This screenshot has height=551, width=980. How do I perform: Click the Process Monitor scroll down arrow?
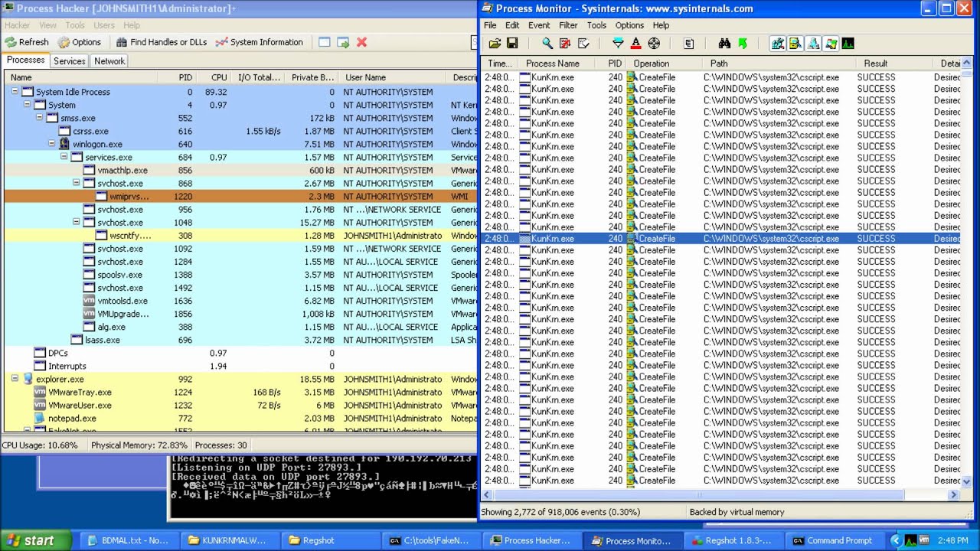966,481
